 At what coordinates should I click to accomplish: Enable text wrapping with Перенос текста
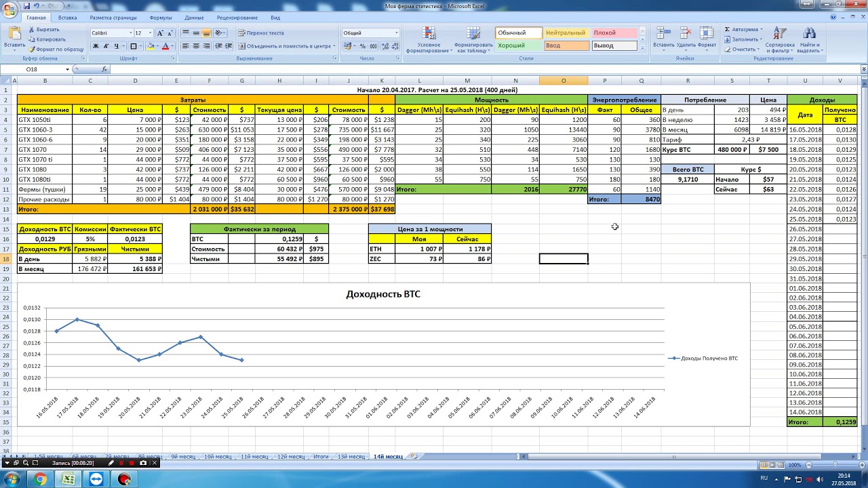pos(260,33)
